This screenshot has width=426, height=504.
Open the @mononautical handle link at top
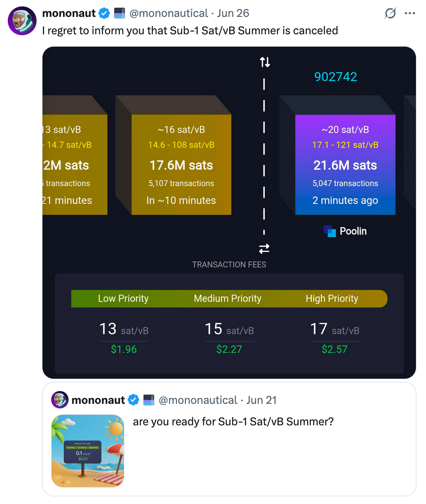pos(169,13)
